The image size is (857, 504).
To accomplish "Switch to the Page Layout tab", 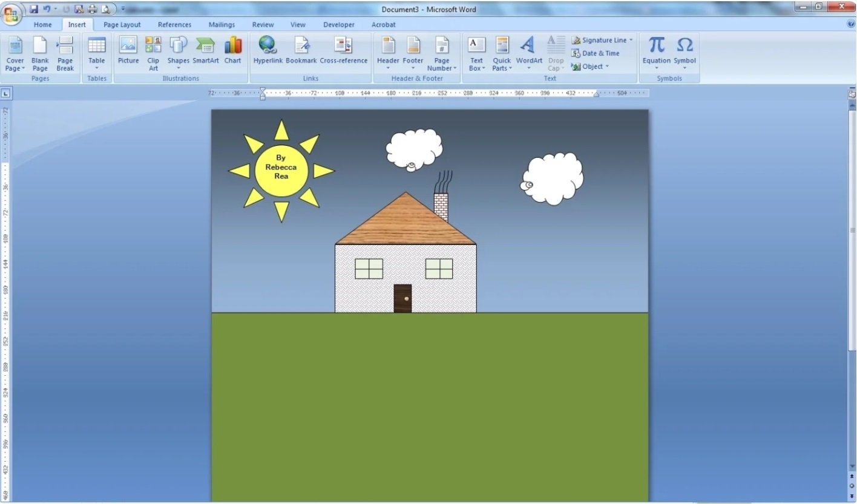I will pos(122,25).
